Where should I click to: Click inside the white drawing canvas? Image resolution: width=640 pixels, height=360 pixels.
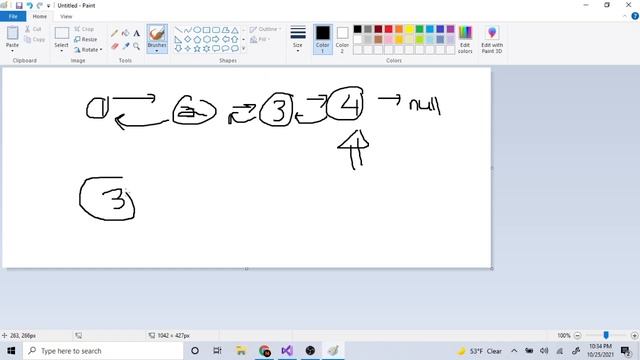coord(246,167)
